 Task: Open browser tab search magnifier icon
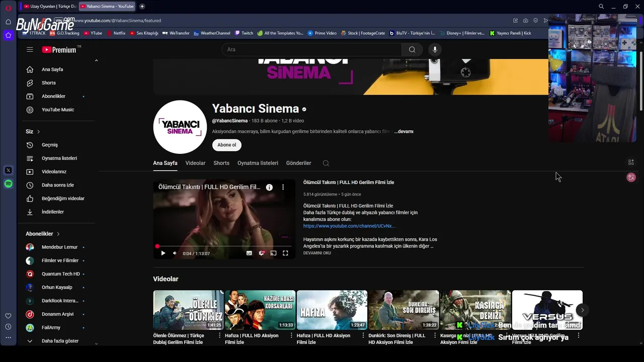601,7
